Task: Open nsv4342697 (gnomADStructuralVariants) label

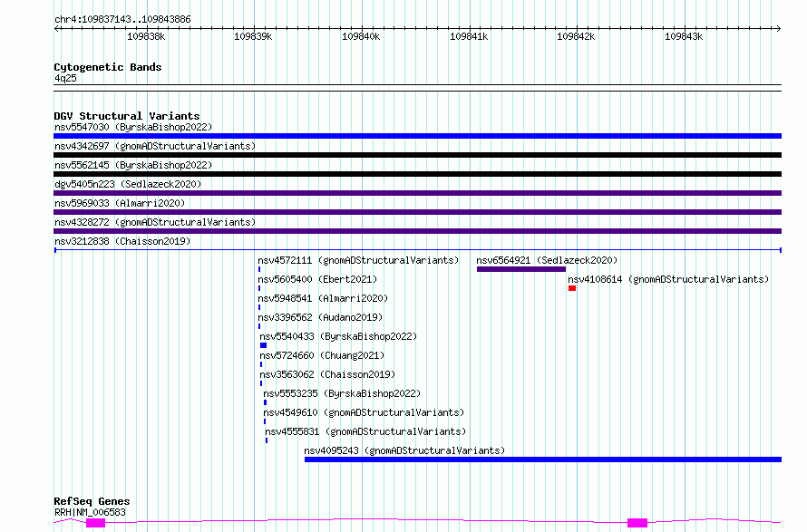Action: (x=155, y=146)
